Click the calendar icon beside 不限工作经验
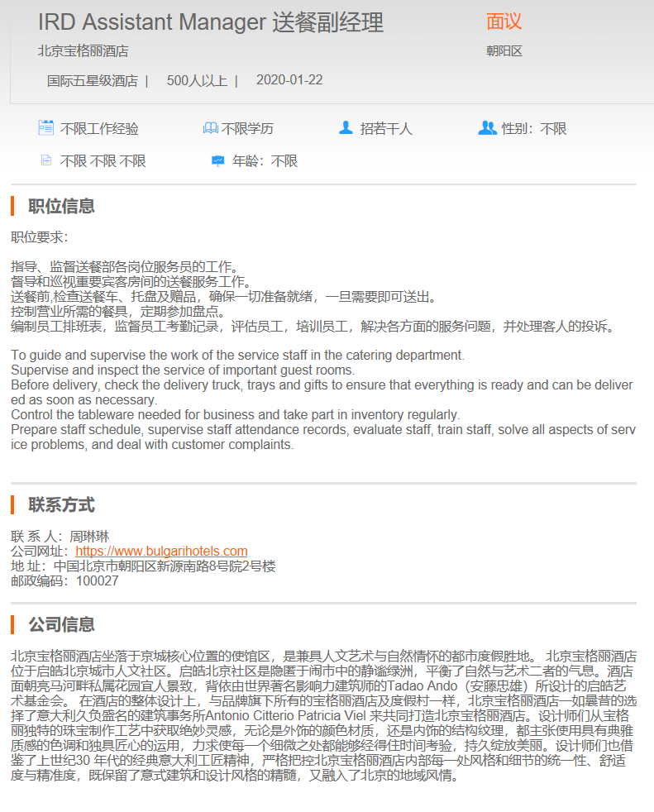654x812 pixels. click(46, 127)
